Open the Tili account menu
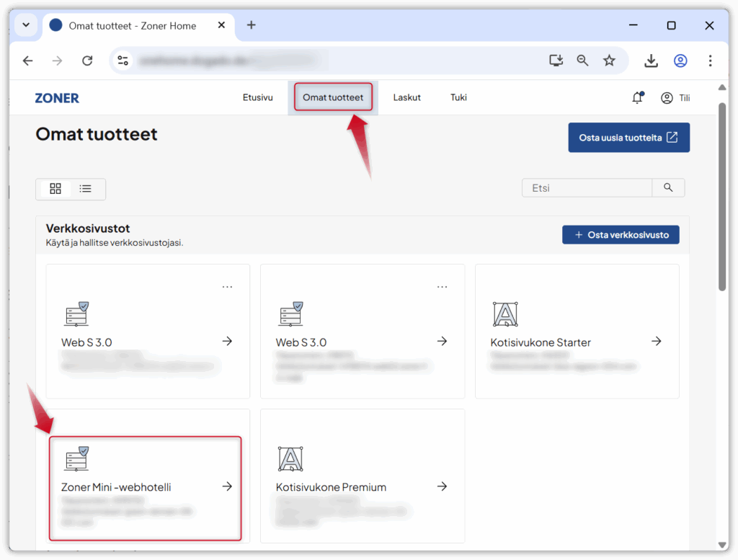This screenshot has height=560, width=738. point(675,98)
